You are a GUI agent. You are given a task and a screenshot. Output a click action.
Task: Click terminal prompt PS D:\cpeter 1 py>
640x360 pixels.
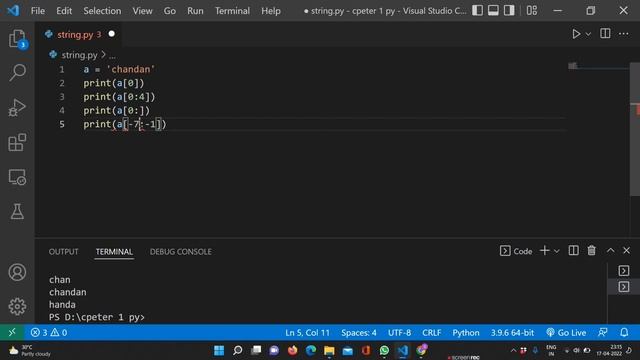(x=97, y=317)
